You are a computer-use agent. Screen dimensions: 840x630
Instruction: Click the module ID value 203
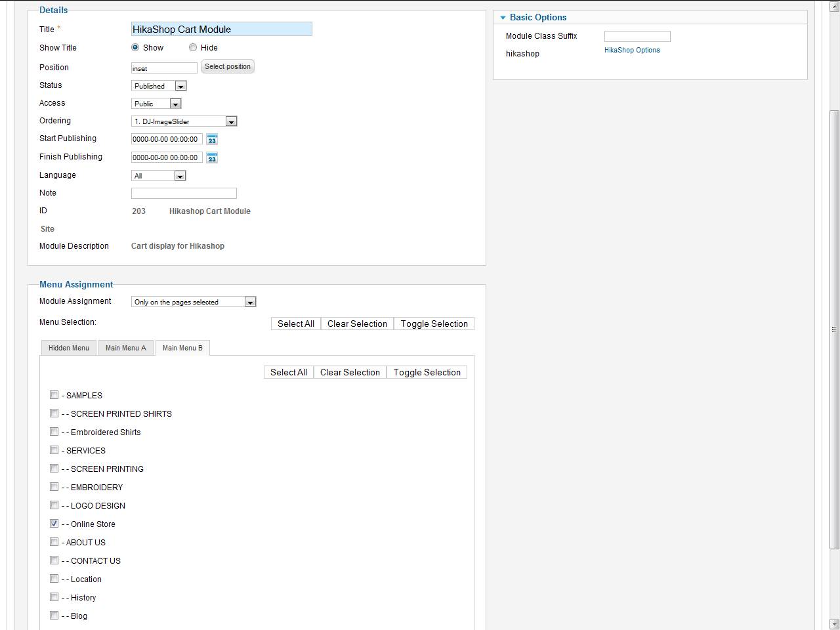(x=138, y=211)
